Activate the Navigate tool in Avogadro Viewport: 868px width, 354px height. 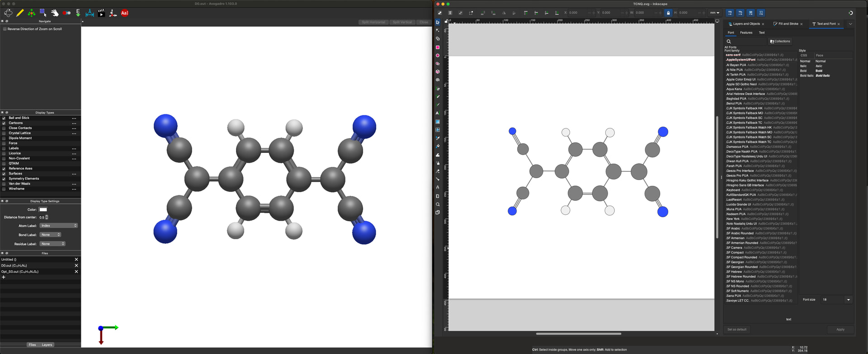click(8, 13)
